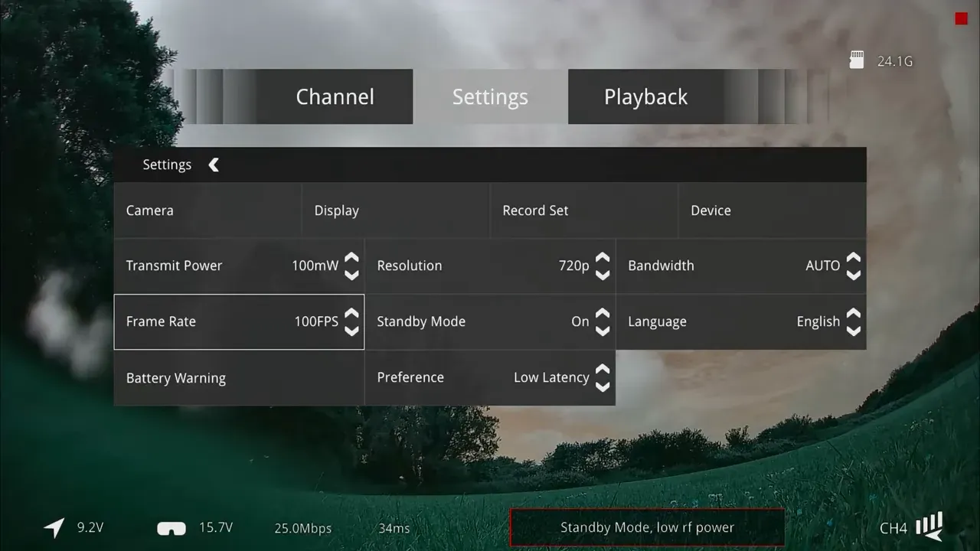Open the Camera settings category
This screenshot has width=980, height=551.
[x=207, y=210]
